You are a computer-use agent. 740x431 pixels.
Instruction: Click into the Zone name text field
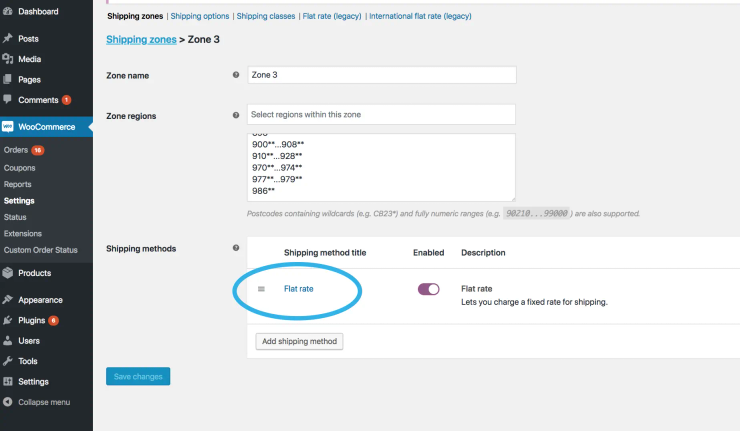coord(381,75)
